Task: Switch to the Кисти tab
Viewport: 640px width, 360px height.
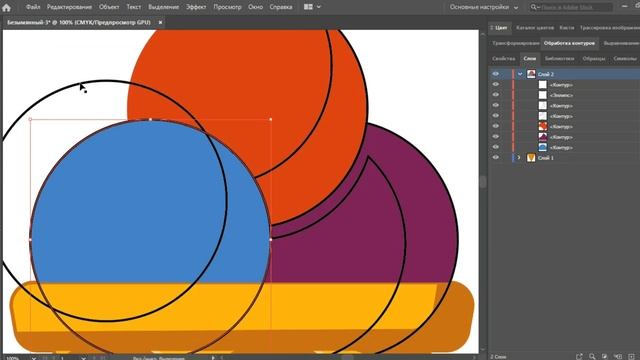Action: (x=567, y=28)
